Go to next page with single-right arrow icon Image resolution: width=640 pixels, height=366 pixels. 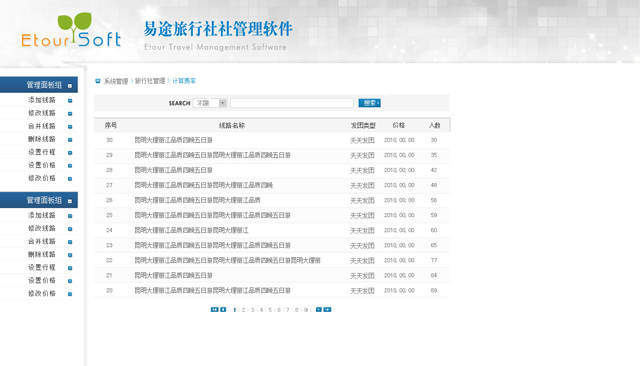pyautogui.click(x=319, y=310)
